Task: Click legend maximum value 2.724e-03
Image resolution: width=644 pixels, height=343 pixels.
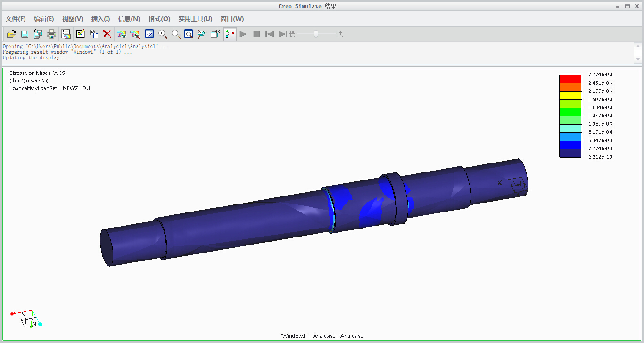Action: (601, 74)
